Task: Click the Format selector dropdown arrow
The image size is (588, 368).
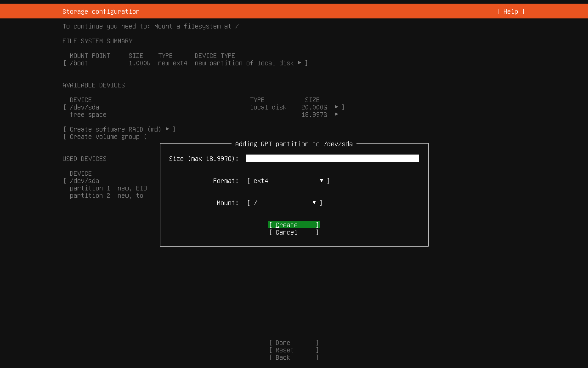Action: tap(321, 180)
